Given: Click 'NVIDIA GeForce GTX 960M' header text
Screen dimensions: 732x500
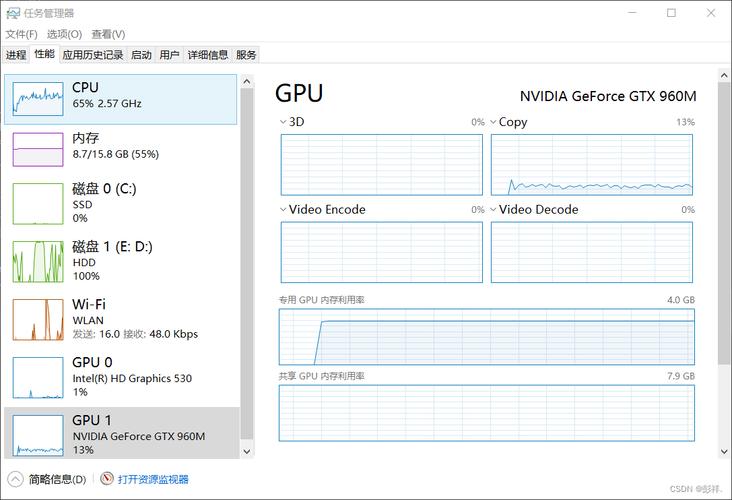Looking at the screenshot, I should (608, 96).
